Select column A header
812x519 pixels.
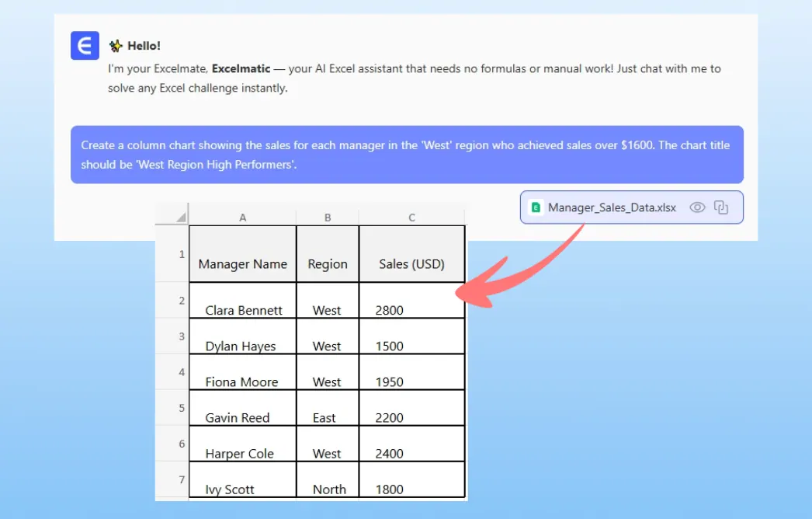(242, 218)
